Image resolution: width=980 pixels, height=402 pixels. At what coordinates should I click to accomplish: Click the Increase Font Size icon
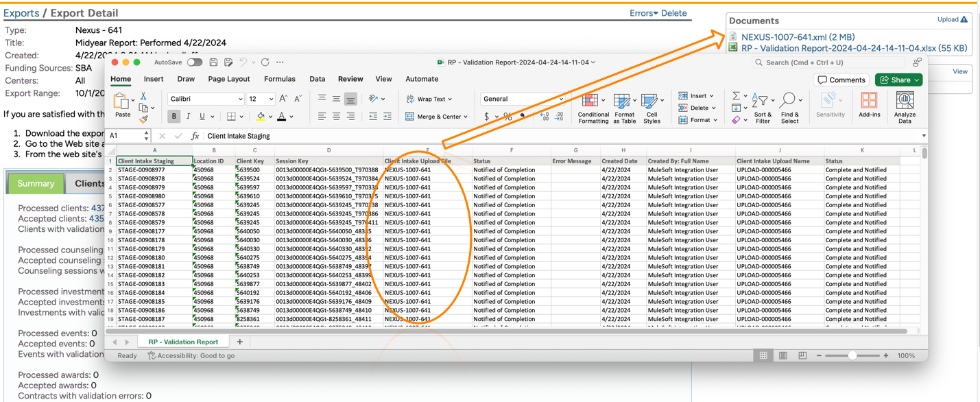coord(283,99)
